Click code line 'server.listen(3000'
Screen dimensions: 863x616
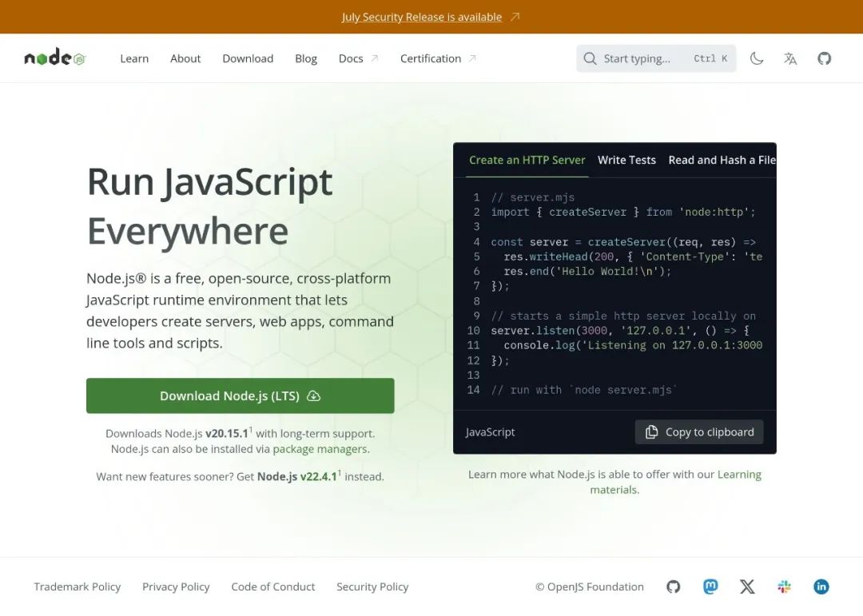pyautogui.click(x=620, y=330)
